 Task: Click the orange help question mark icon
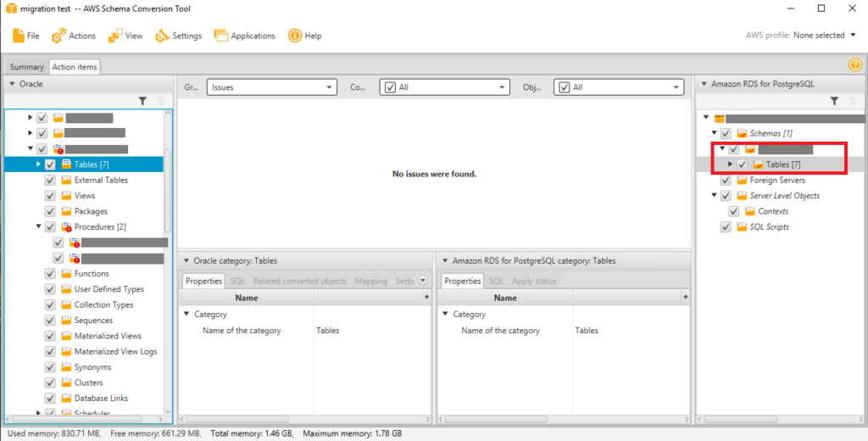854,65
